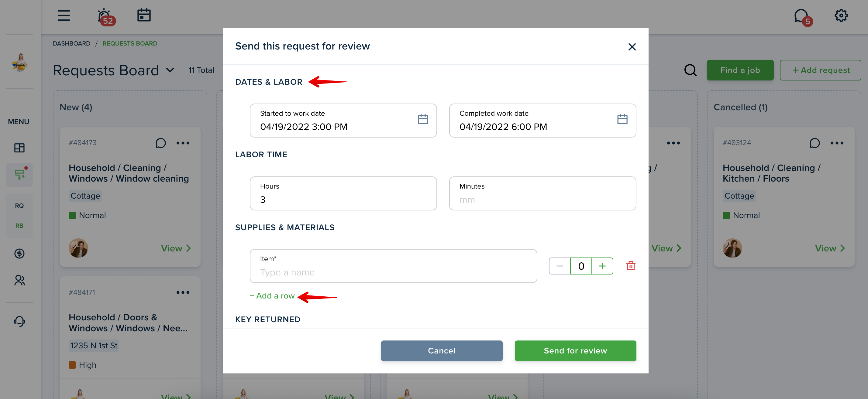
Task: Expand the Requests Board dropdown
Action: pyautogui.click(x=170, y=70)
